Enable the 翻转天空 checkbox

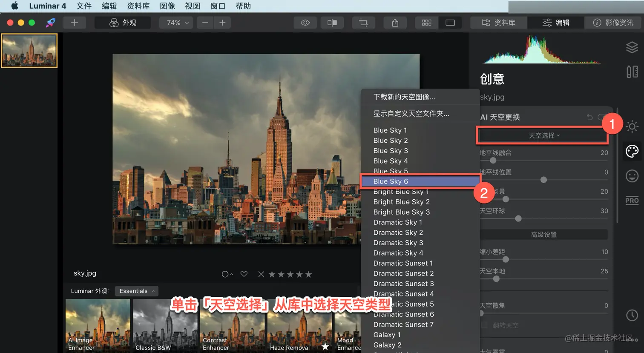point(484,325)
